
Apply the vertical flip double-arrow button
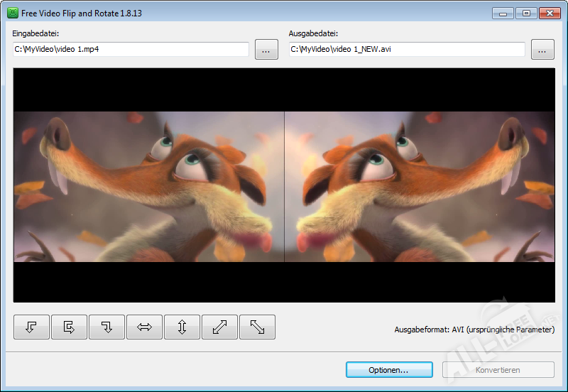(182, 327)
